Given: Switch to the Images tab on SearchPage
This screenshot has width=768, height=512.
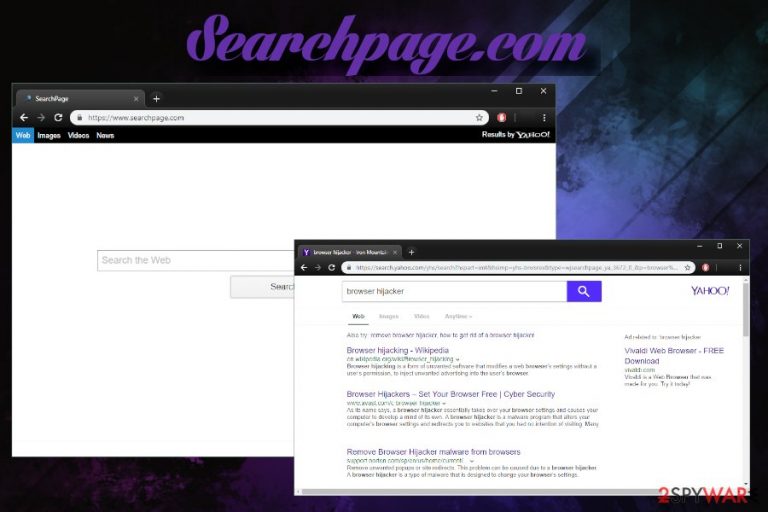Looking at the screenshot, I should click(x=49, y=135).
